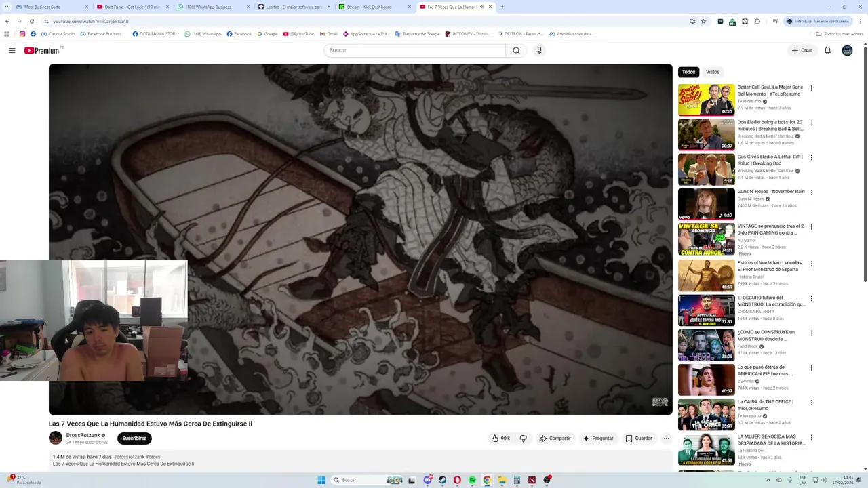The image size is (868, 488).
Task: Click the YouTube search input field
Action: (415, 50)
